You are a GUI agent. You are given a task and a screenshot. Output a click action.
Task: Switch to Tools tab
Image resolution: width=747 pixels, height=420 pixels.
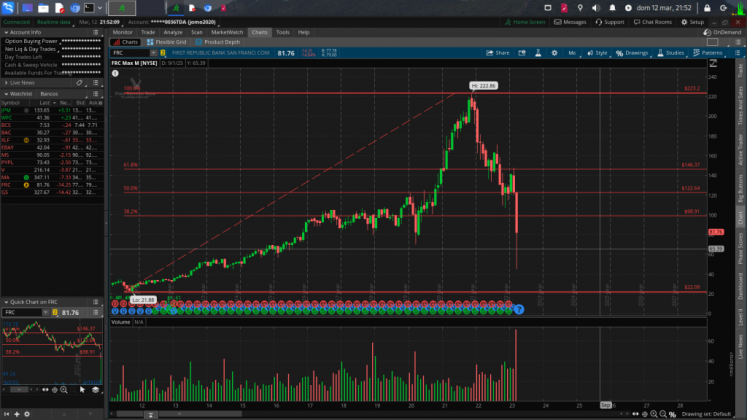click(x=283, y=32)
